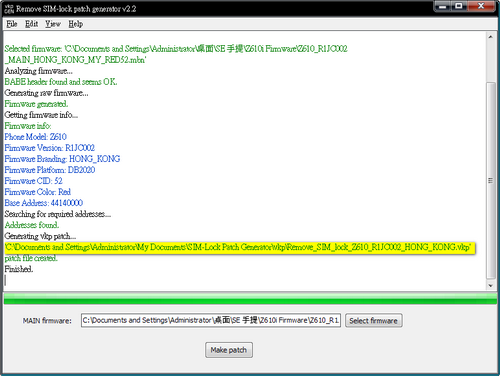Focus the MAIN firmware path field

211,320
